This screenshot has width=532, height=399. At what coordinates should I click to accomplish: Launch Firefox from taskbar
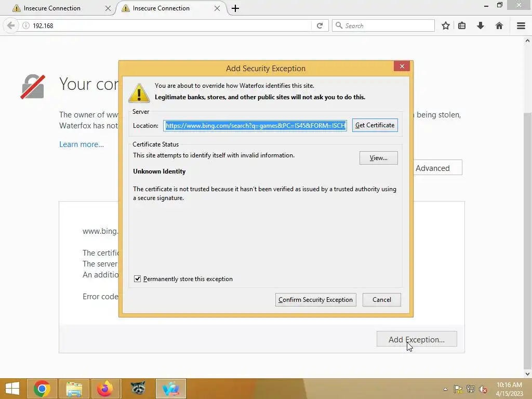click(x=105, y=389)
